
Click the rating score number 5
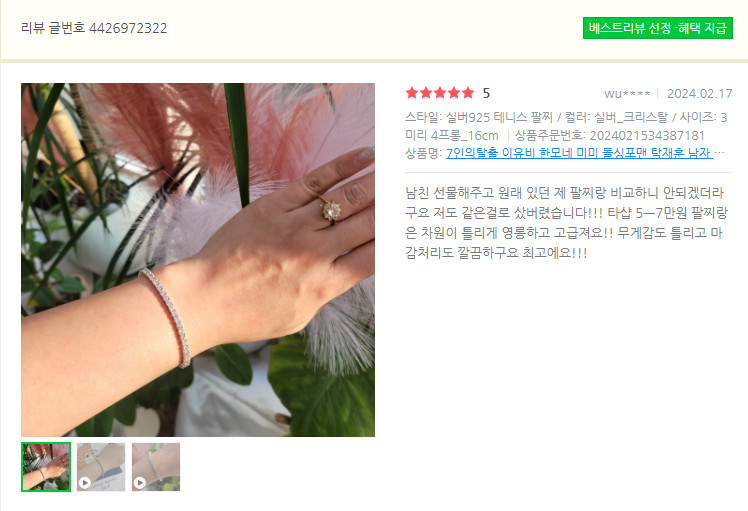pyautogui.click(x=486, y=93)
